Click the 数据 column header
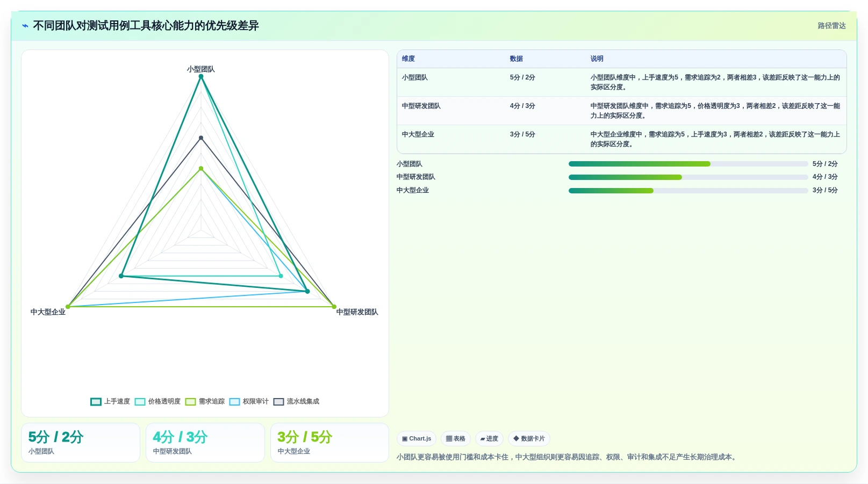 point(517,59)
